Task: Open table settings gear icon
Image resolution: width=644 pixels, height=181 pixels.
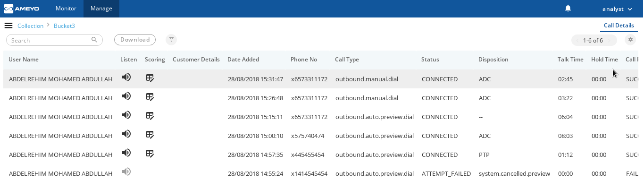Action: tap(630, 40)
